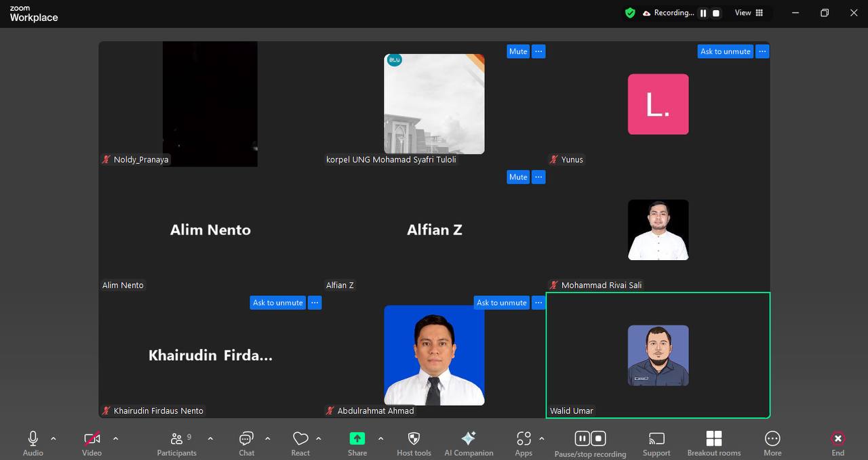Mute korpel UNG Mohamad Syafri Tuloli
Screen dimensions: 868x460
(x=518, y=51)
